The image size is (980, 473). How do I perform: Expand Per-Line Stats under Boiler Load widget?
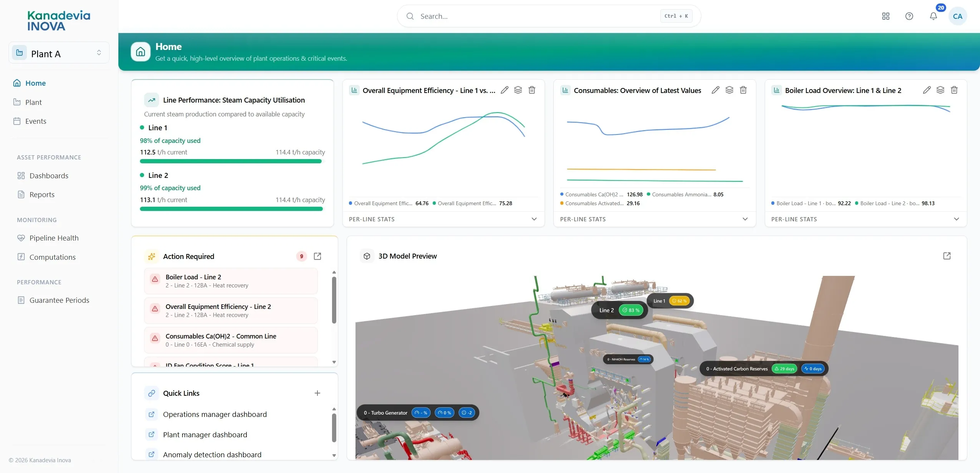[x=865, y=219]
